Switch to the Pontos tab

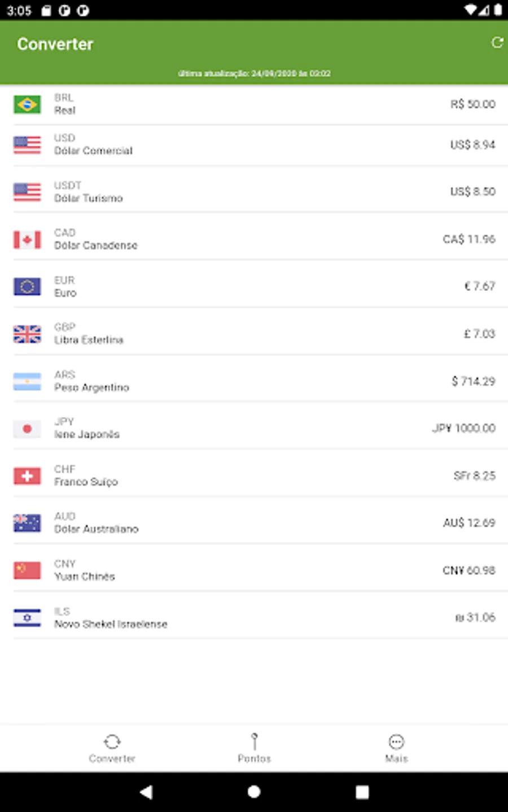coord(254,748)
